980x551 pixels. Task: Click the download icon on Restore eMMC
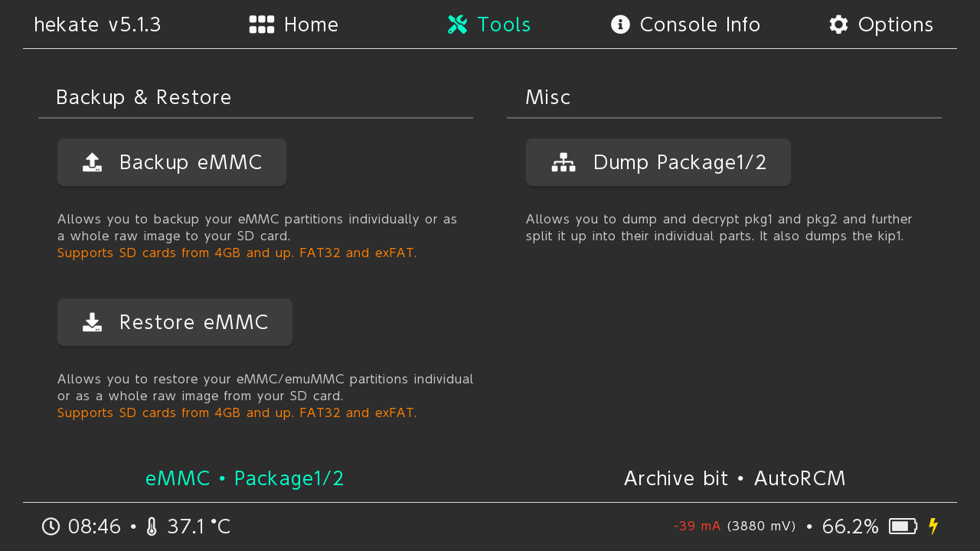[x=92, y=322]
